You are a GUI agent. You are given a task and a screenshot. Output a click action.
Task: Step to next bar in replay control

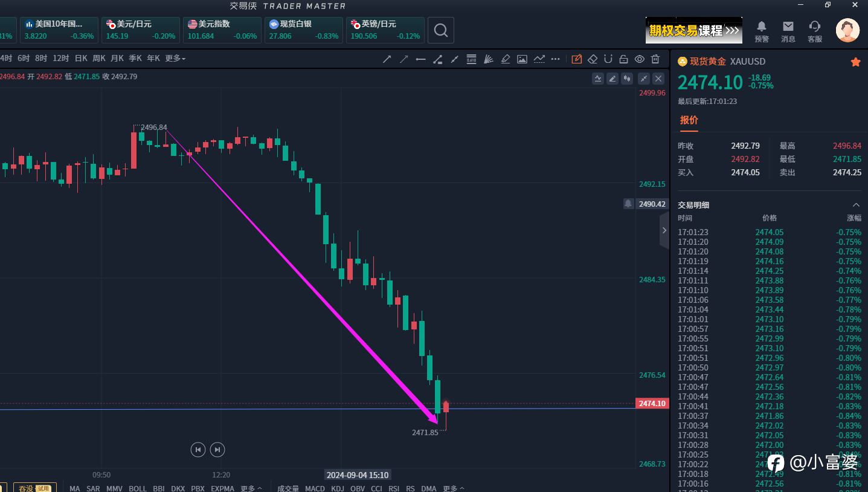pyautogui.click(x=217, y=449)
